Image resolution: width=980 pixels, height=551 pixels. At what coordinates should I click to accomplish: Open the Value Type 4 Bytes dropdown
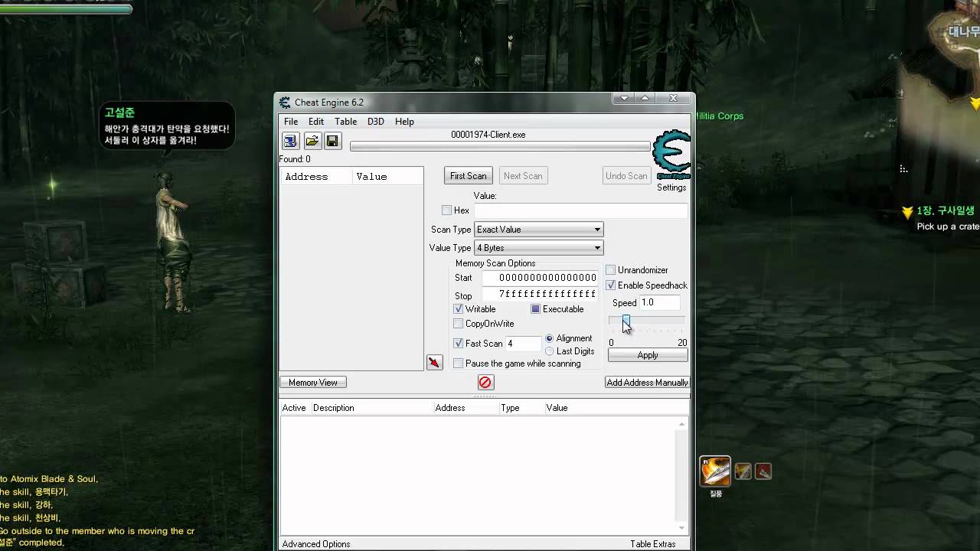tap(539, 248)
